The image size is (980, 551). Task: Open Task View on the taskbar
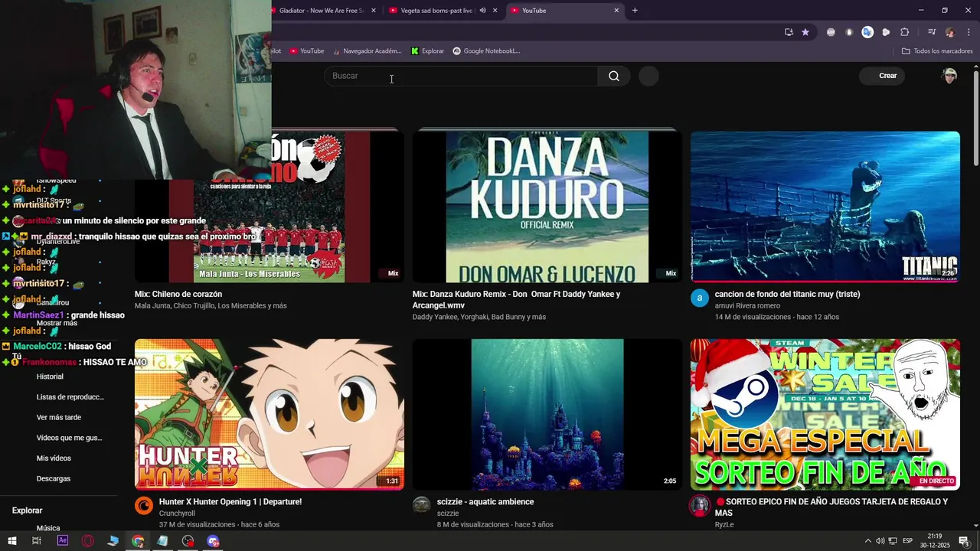click(x=36, y=541)
